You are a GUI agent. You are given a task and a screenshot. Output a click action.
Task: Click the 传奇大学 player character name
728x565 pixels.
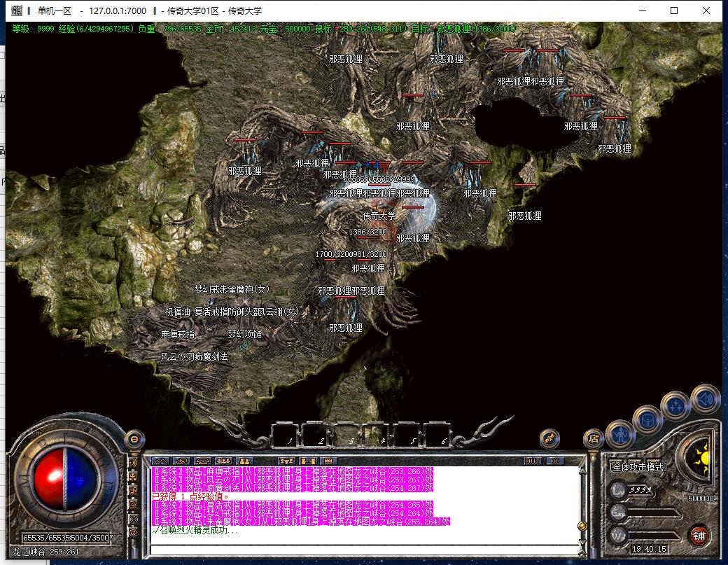pos(379,216)
